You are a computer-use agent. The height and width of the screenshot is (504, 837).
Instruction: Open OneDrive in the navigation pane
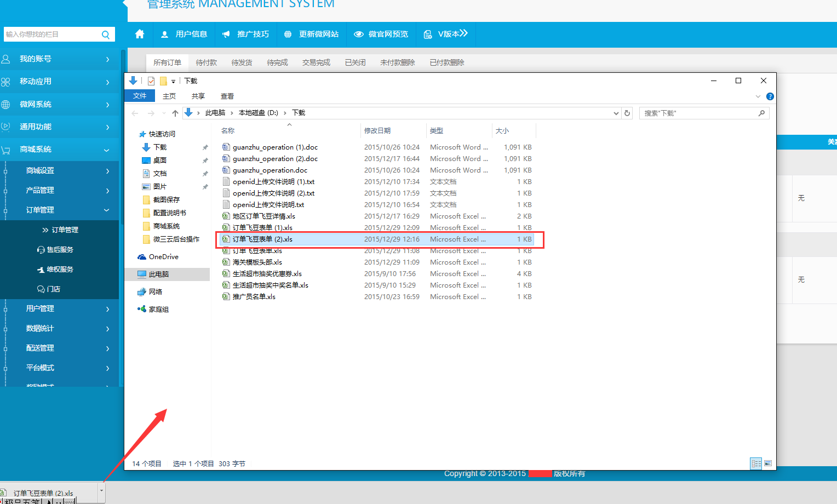pyautogui.click(x=163, y=257)
